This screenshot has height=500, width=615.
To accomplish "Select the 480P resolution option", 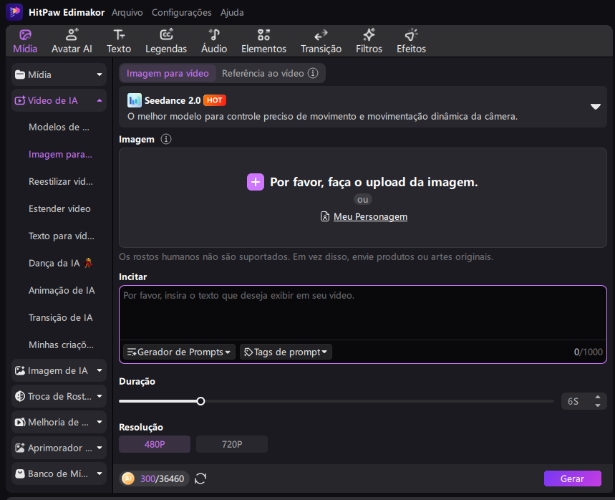I will [155, 444].
